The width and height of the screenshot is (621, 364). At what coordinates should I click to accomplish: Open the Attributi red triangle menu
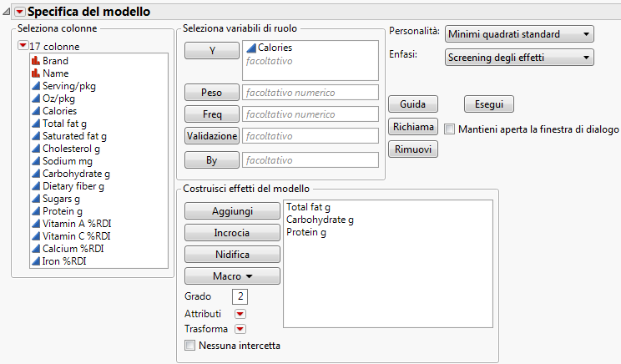tap(240, 313)
